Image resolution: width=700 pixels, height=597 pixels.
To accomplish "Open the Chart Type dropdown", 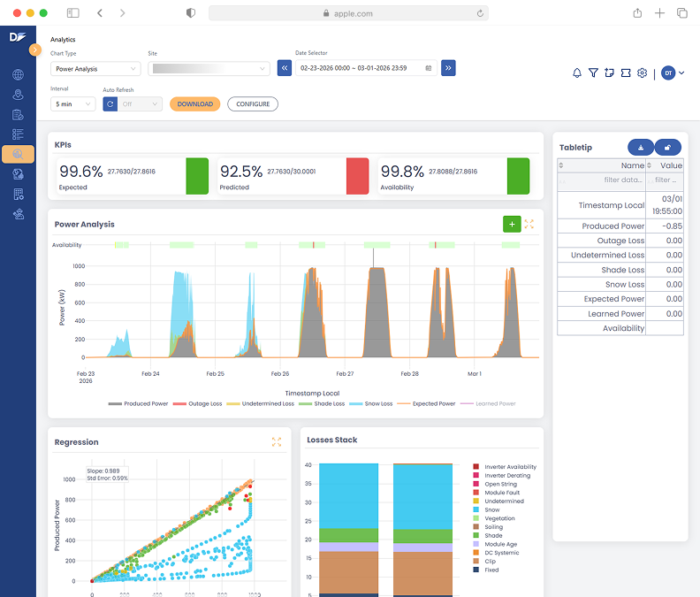I will [95, 68].
